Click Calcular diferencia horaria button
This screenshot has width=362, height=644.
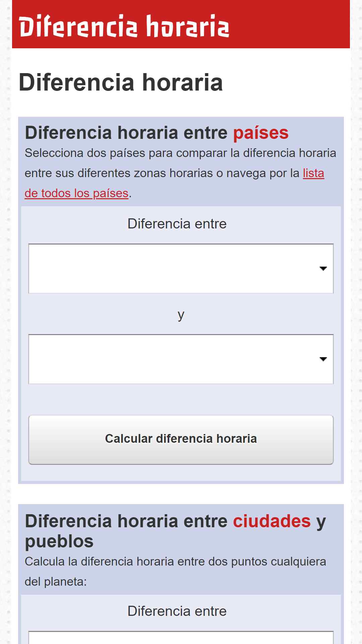[x=181, y=440]
